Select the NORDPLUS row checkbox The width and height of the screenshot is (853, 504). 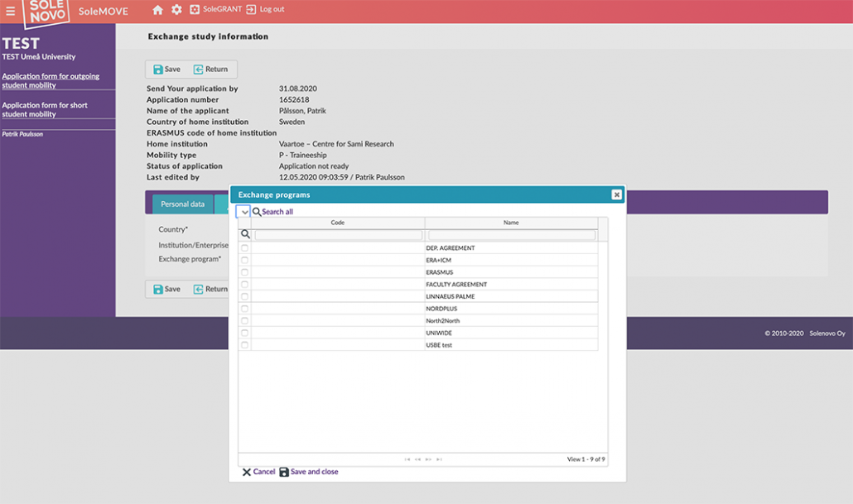tap(244, 309)
